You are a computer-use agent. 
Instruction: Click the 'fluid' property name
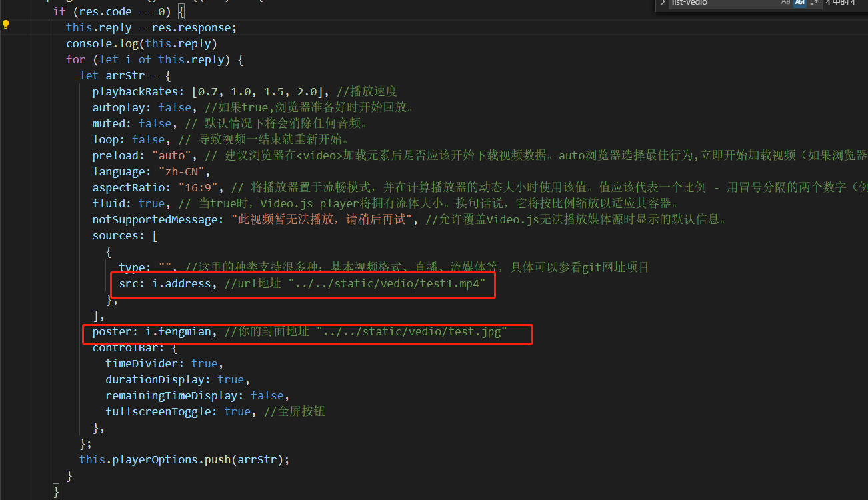tap(109, 203)
